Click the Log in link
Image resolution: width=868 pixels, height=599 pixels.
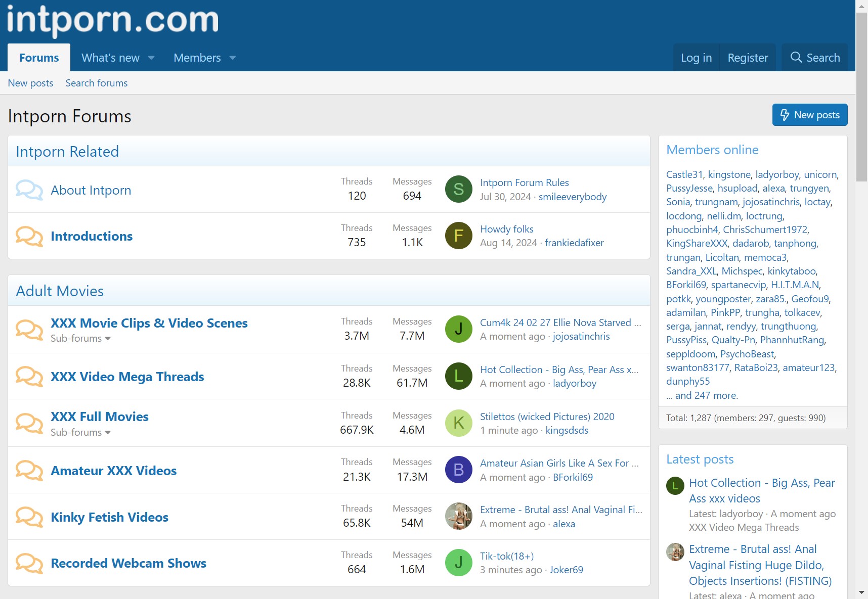click(696, 58)
